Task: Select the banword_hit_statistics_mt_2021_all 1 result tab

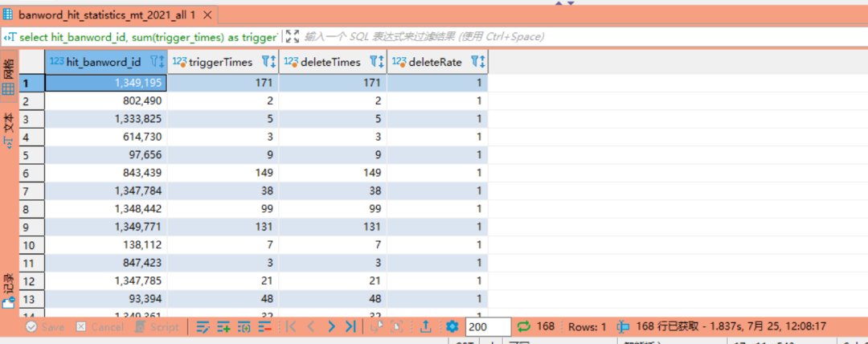Action: point(108,14)
